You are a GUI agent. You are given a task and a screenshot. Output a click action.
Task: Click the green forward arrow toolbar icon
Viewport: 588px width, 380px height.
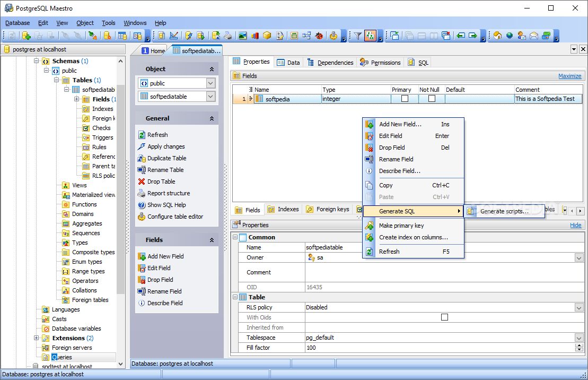coord(473,36)
